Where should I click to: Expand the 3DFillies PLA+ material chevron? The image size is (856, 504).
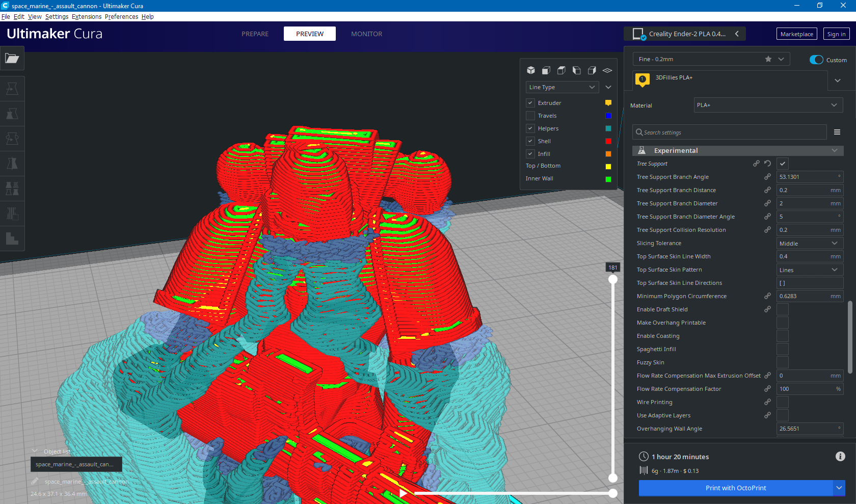pos(838,81)
